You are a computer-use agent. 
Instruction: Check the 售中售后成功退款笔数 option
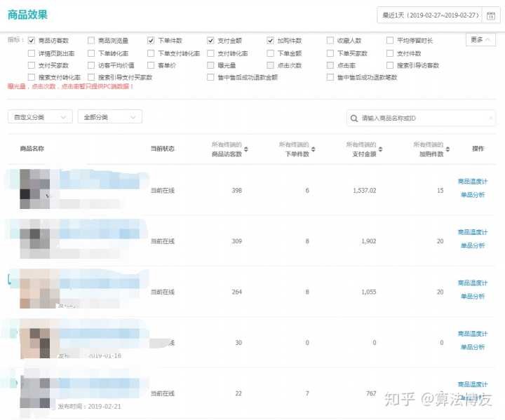(330, 77)
